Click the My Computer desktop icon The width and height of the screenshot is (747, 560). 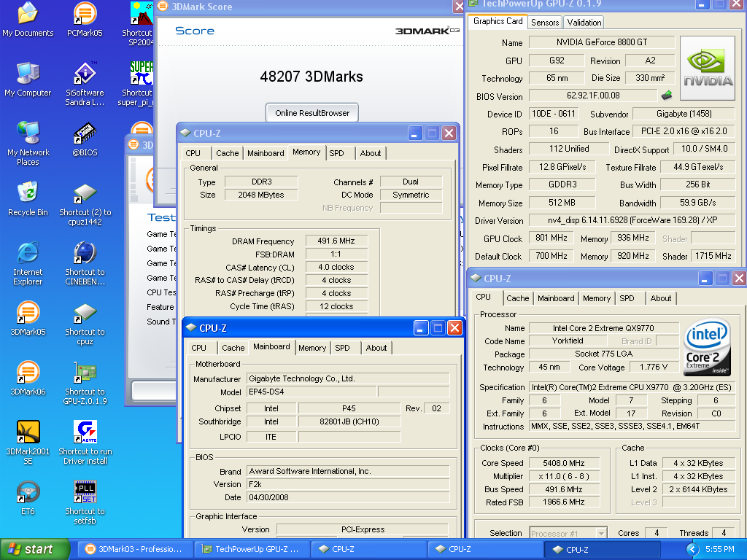(28, 79)
